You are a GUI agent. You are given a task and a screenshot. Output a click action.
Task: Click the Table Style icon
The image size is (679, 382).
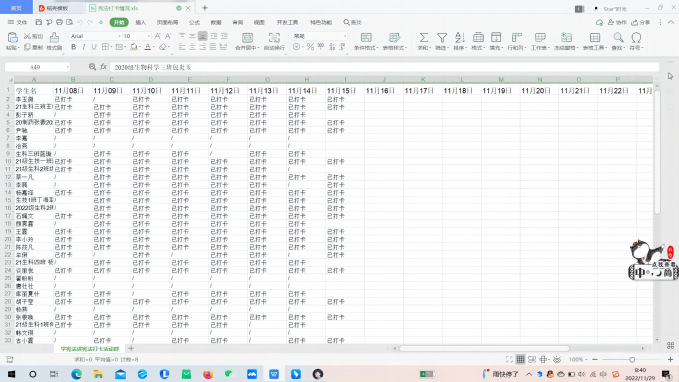394,38
